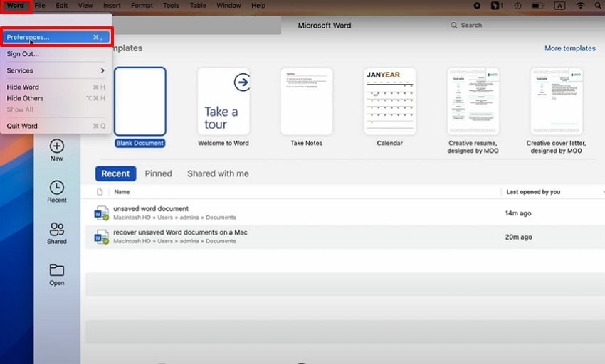The height and width of the screenshot is (364, 605).
Task: Open the Table menu
Action: [x=198, y=6]
